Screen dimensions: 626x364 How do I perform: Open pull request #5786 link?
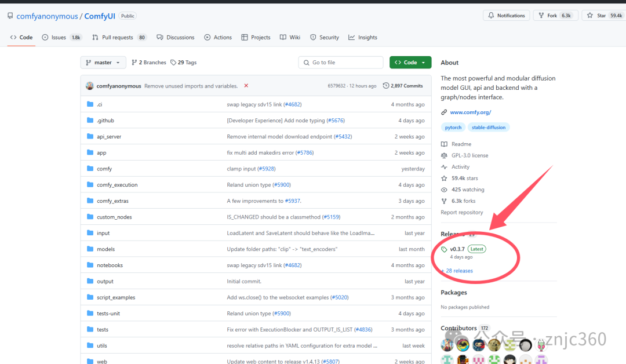tap(305, 153)
